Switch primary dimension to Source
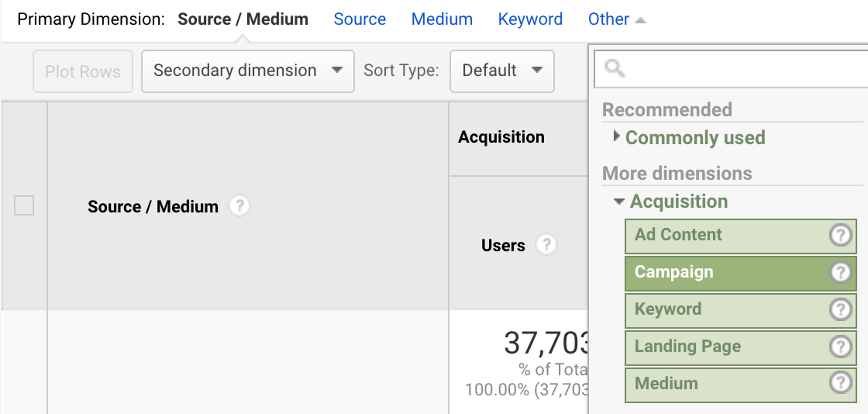The width and height of the screenshot is (868, 414). coord(359,19)
